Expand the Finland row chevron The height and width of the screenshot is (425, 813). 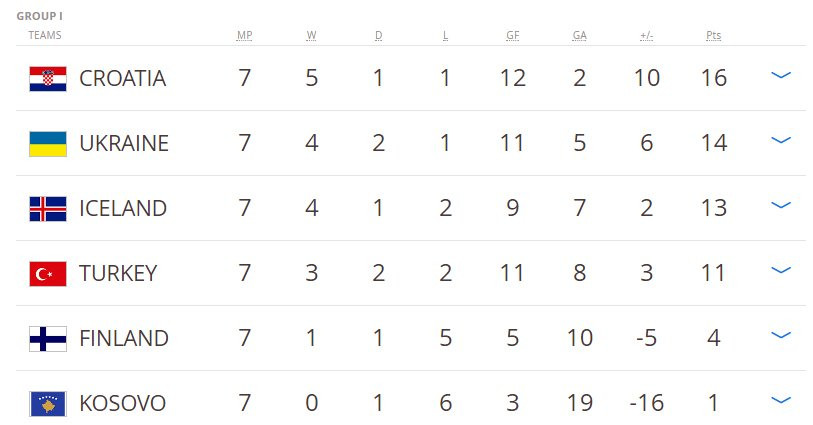pyautogui.click(x=781, y=336)
